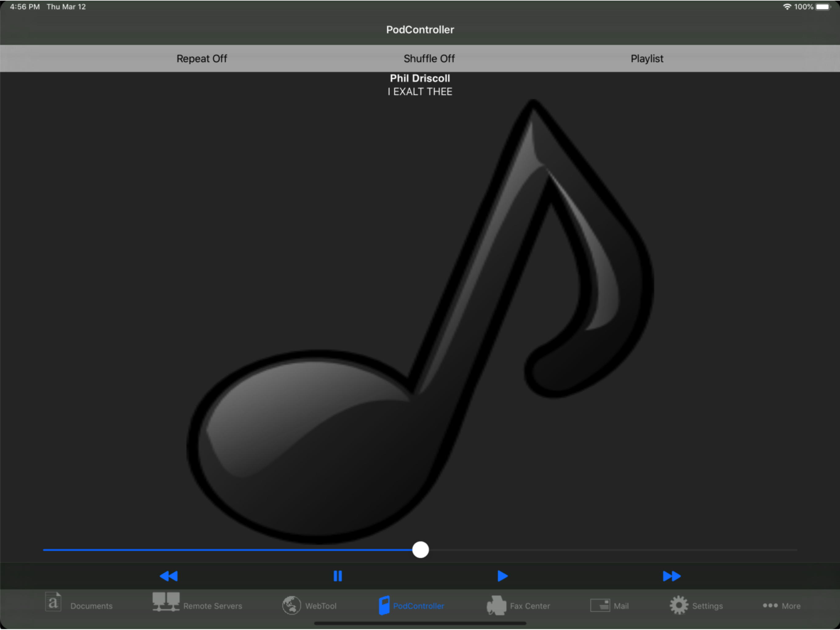Click the Phil Driscoll artist name
The image size is (840, 630).
(x=420, y=78)
